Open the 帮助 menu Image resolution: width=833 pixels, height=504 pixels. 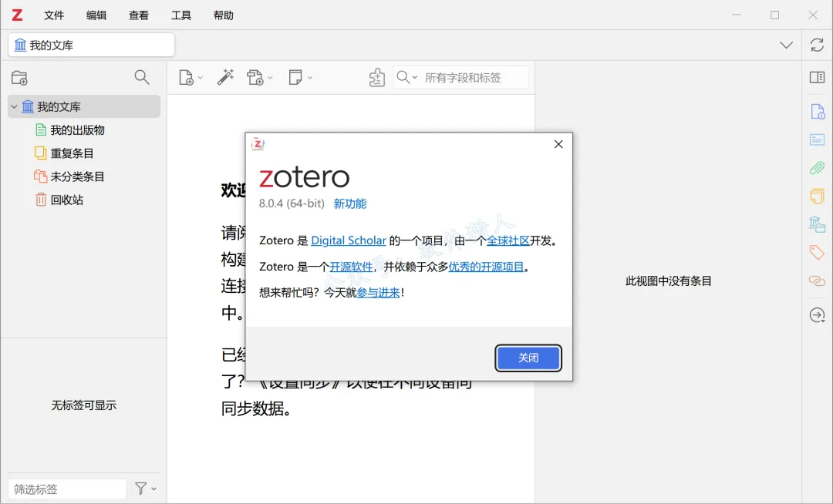[224, 15]
